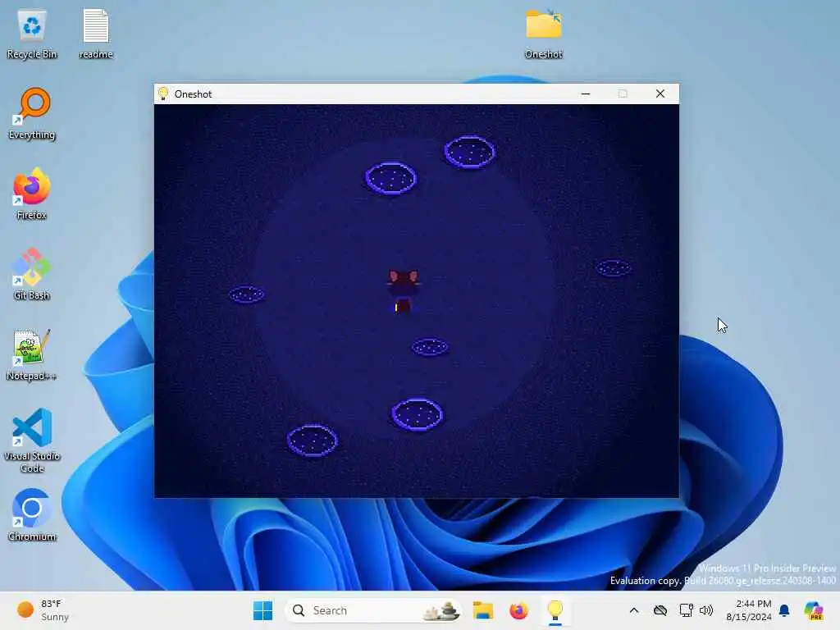840x630 pixels.
Task: Open the weather widget showing 83°F Sunny
Action: (43, 610)
